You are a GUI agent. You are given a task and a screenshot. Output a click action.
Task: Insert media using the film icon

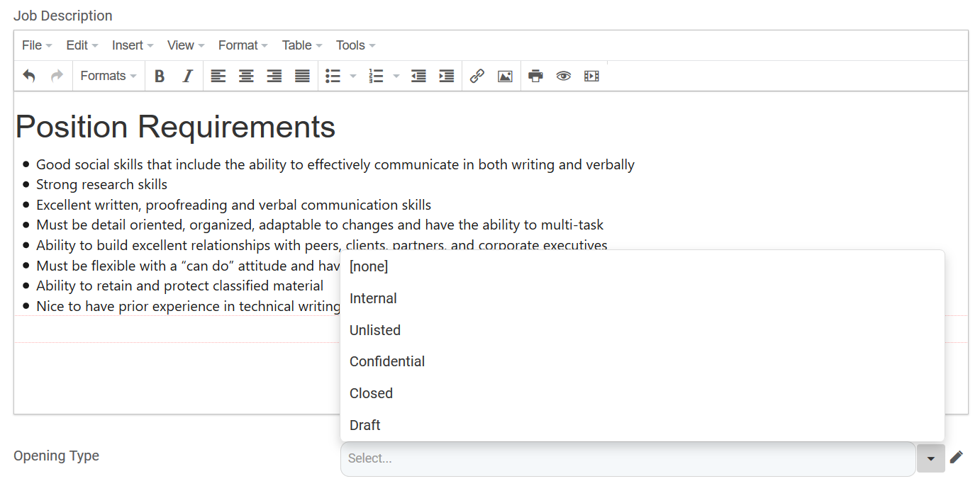click(591, 76)
